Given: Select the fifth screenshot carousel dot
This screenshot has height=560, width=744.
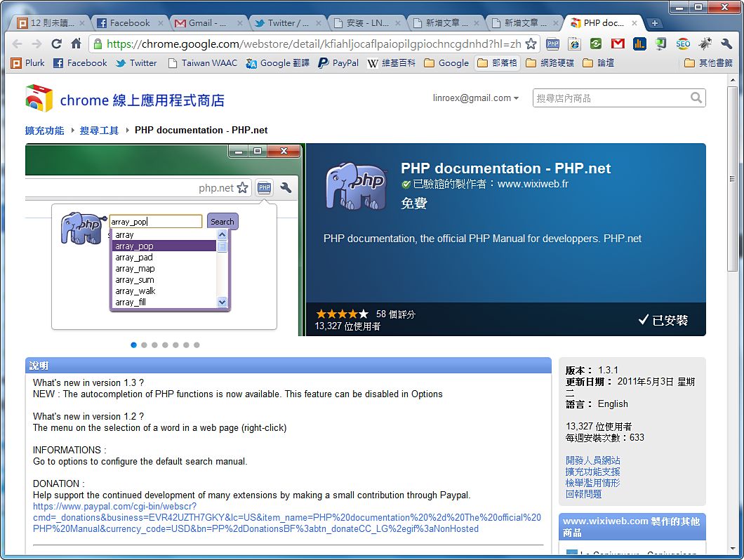Looking at the screenshot, I should point(175,345).
